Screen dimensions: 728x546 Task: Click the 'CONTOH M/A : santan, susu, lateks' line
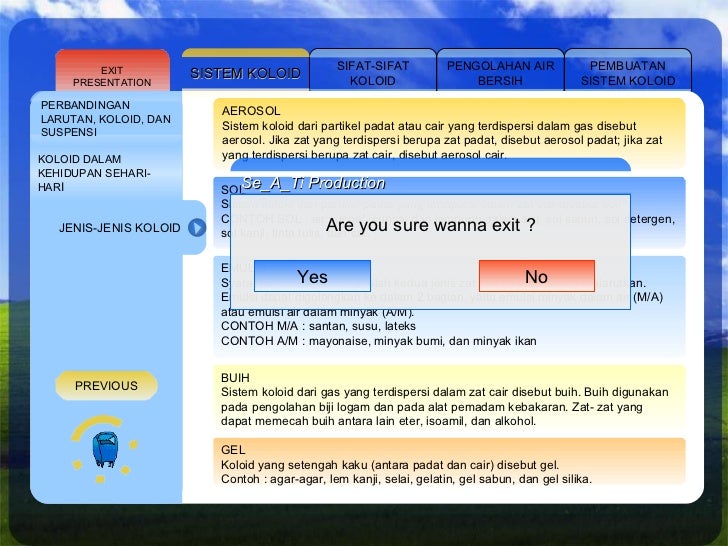(318, 326)
